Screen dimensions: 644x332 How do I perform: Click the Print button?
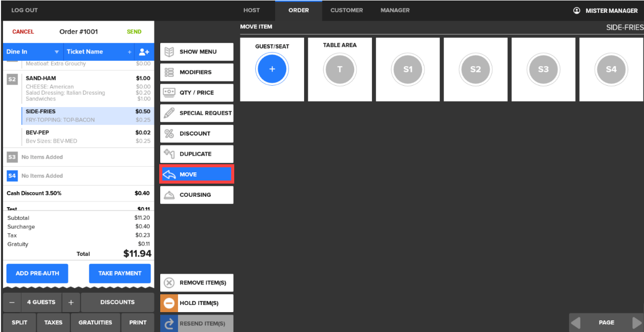click(x=138, y=322)
